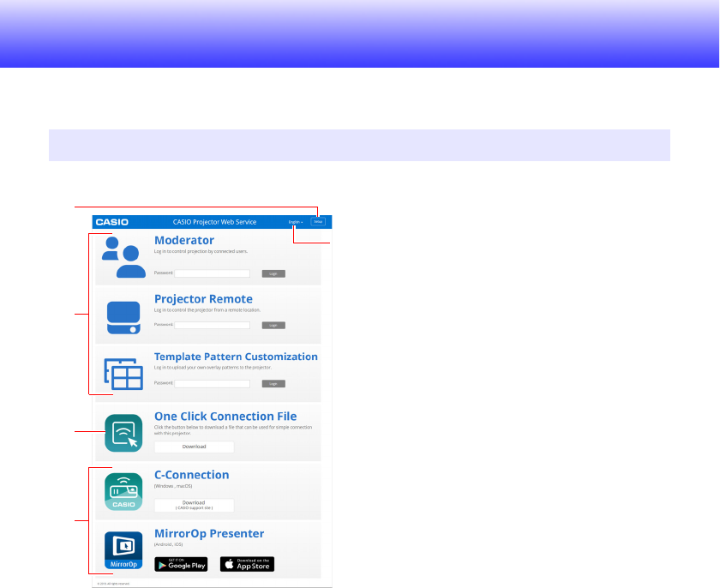720x588 pixels.
Task: Open the Moderator heading link
Action: [184, 240]
